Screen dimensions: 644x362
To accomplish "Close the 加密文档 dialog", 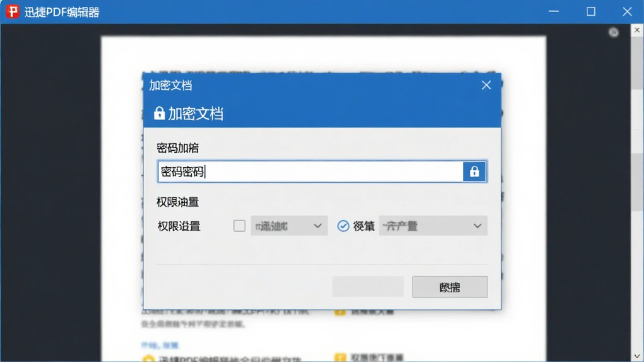I will [486, 85].
